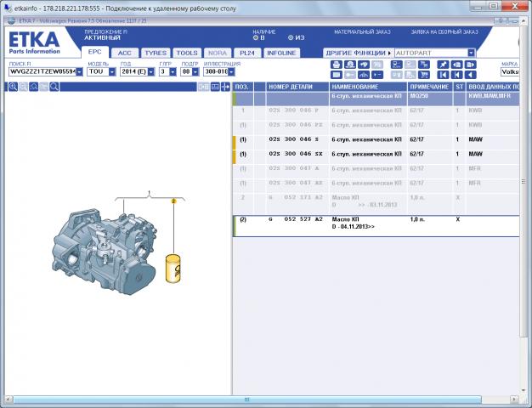
Task: Click the ST column header
Action: point(460,87)
